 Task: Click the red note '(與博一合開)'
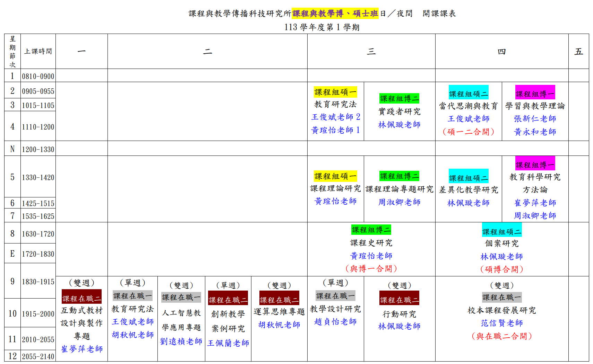[371, 269]
